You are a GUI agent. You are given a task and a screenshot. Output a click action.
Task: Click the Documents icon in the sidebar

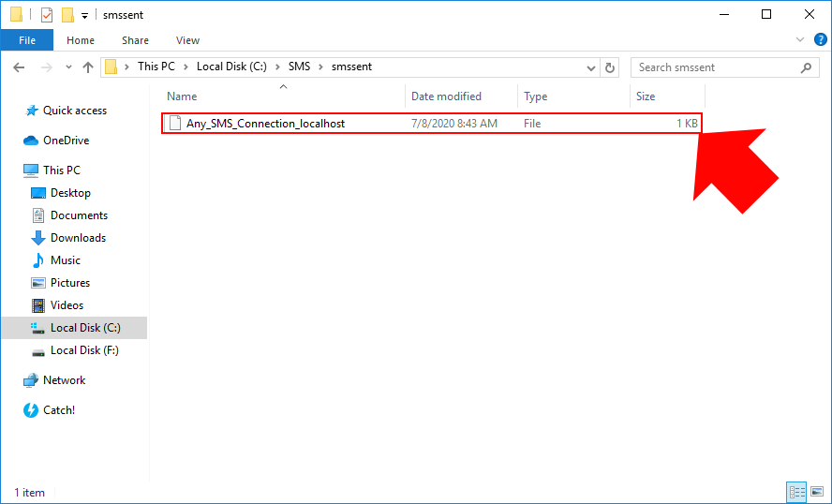coord(38,215)
